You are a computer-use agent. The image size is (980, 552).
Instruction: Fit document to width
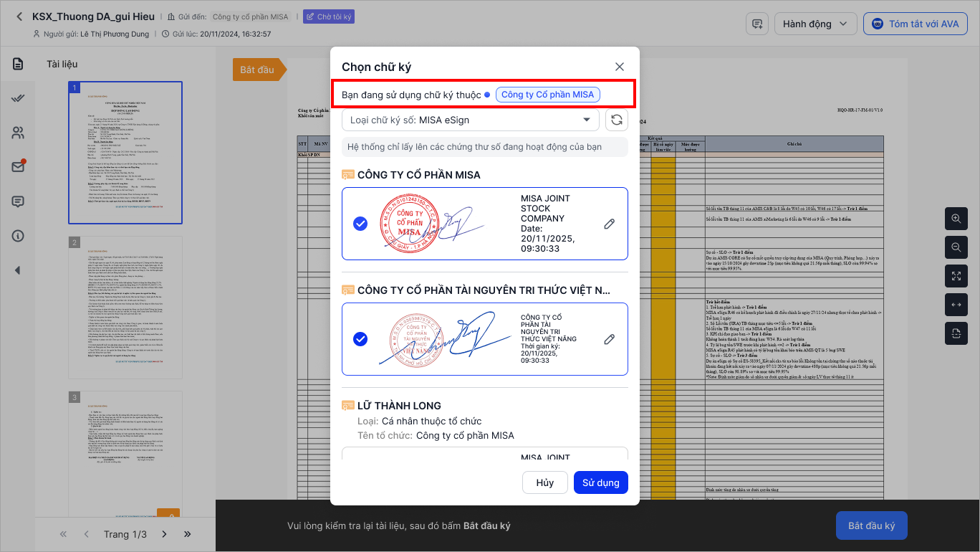(956, 305)
